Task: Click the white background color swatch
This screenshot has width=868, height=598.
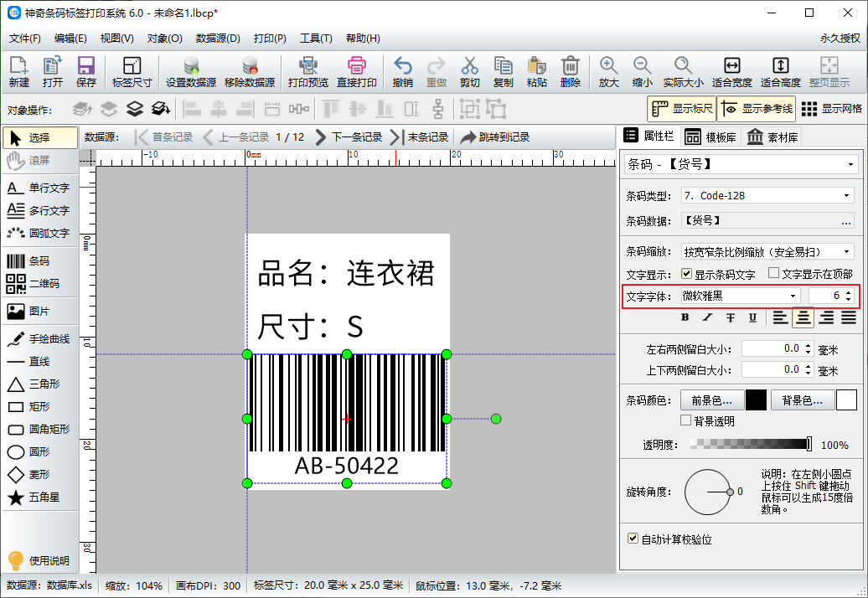Action: pyautogui.click(x=846, y=400)
